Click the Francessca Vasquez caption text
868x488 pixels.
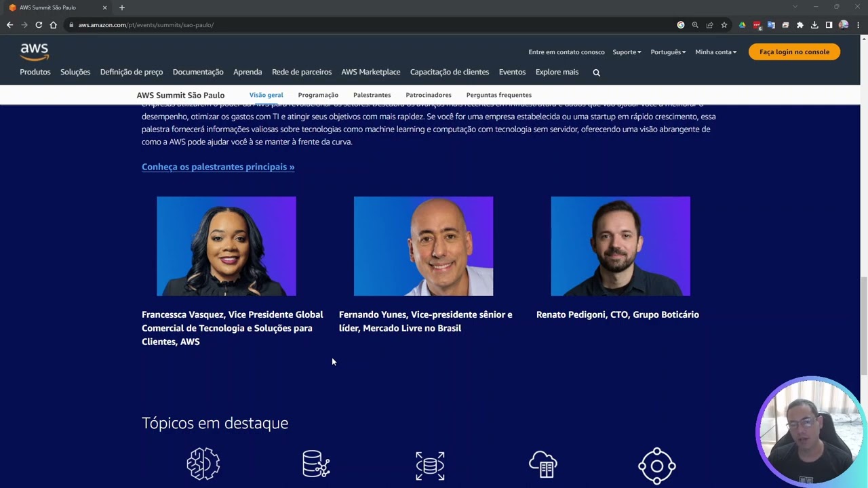coord(233,328)
